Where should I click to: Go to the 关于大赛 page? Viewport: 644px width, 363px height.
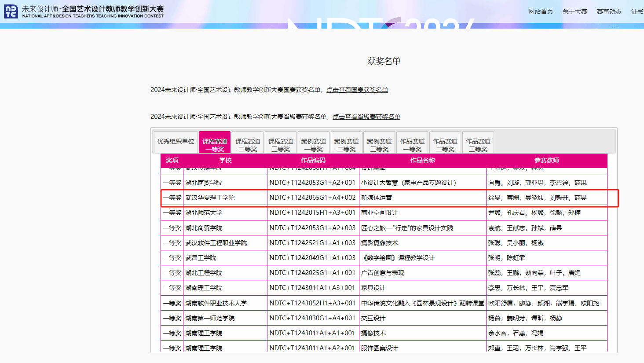tap(574, 11)
